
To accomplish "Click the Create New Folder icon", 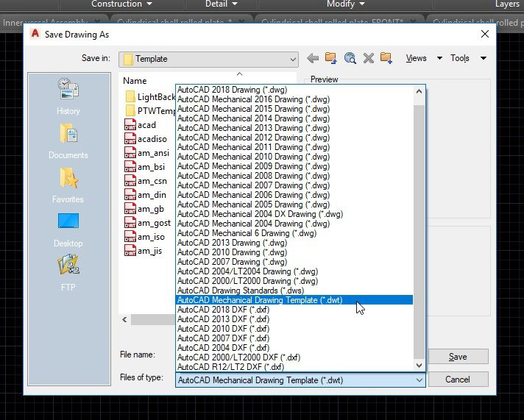I will (386, 58).
